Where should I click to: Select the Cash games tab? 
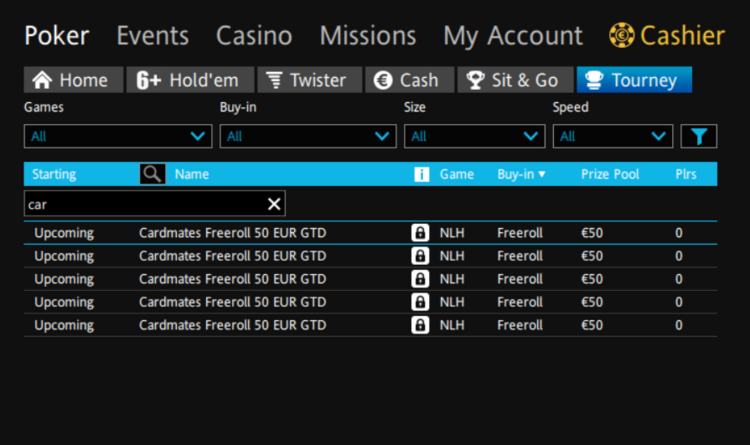pyautogui.click(x=408, y=80)
